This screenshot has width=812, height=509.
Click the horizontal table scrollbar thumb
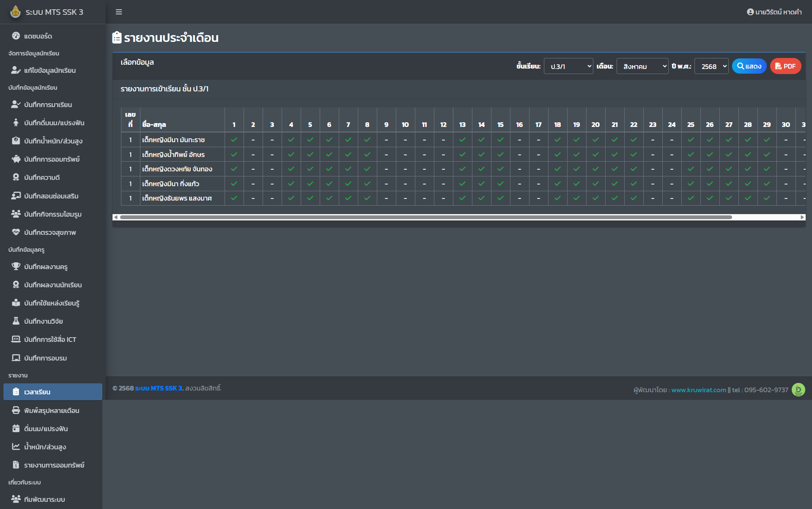(x=425, y=217)
